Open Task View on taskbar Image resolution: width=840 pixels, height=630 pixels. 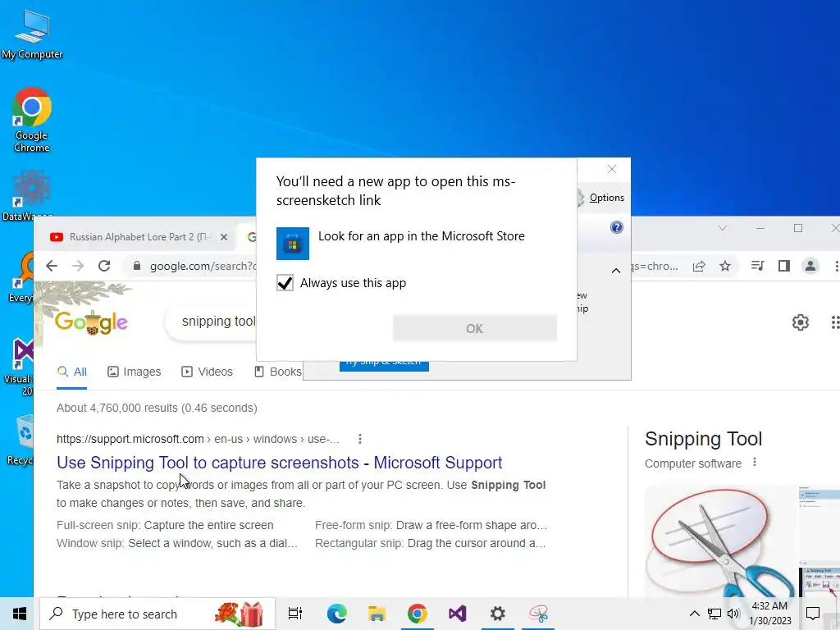[295, 614]
